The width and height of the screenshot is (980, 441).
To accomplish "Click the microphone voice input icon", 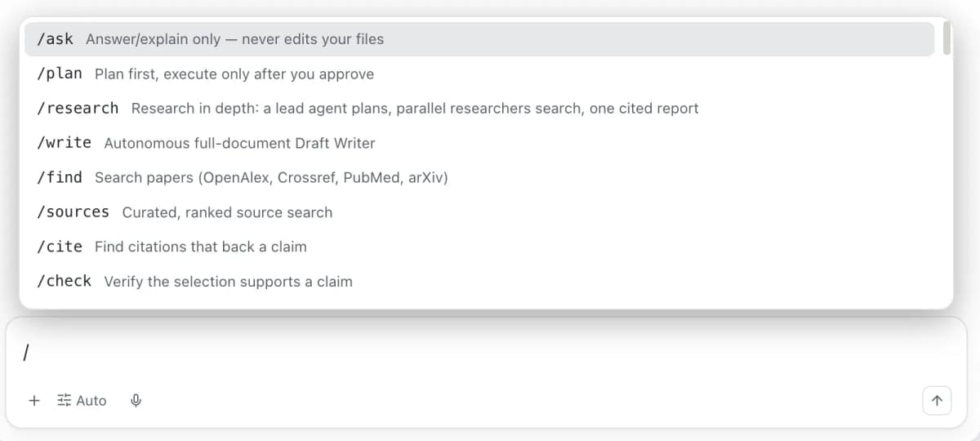I will (x=136, y=401).
